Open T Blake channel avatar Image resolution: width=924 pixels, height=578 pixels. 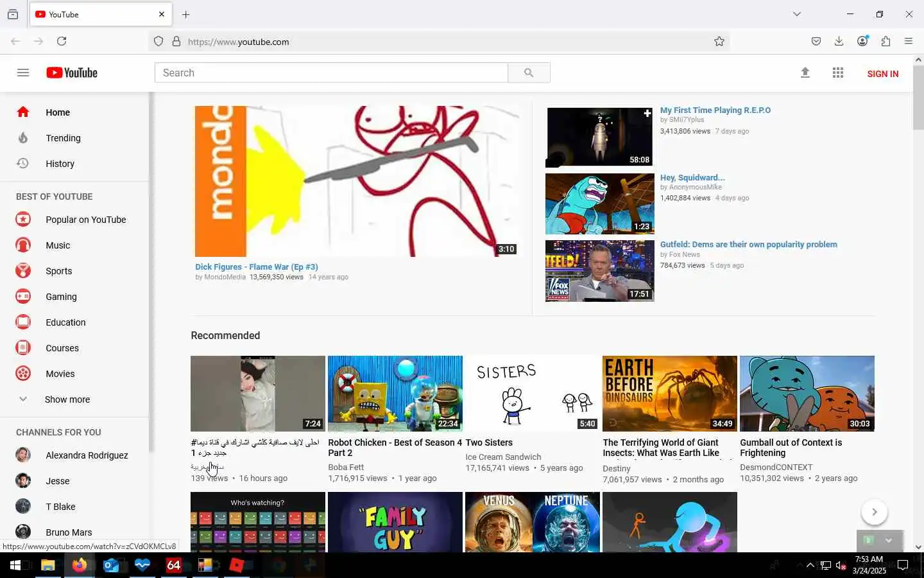point(23,507)
